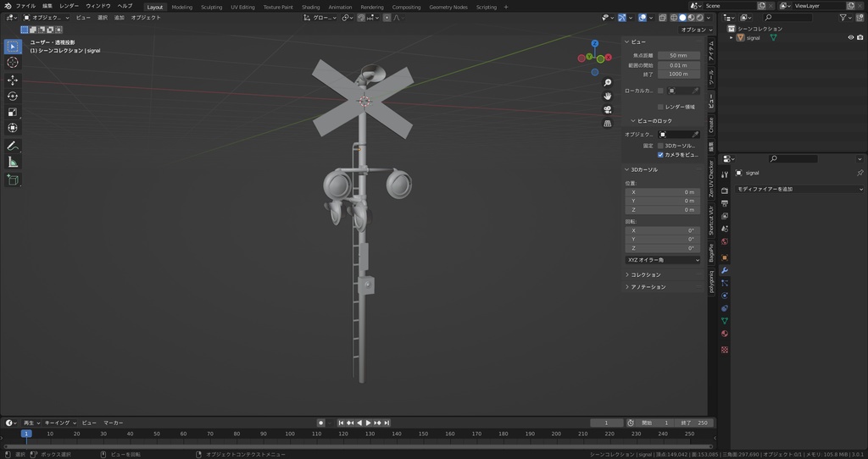Viewport: 868px width, 459px height.
Task: Click the 焦点距離 50 mm field
Action: [x=678, y=56]
